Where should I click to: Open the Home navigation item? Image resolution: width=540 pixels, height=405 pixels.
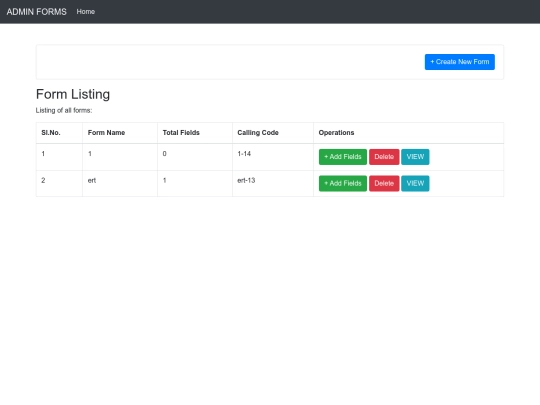click(86, 12)
